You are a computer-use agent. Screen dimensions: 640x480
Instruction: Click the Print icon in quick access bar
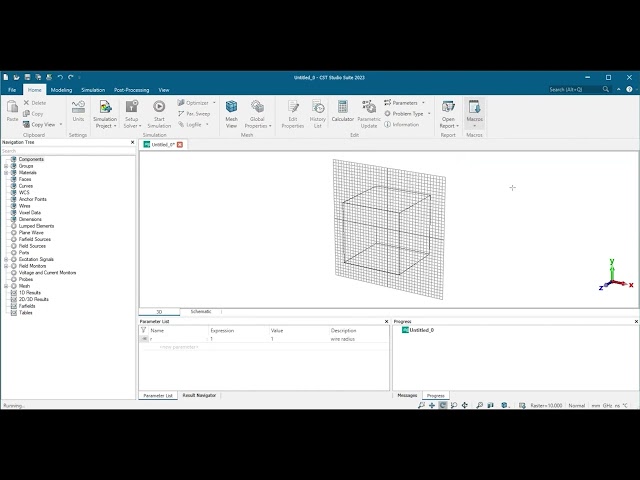[x=49, y=77]
